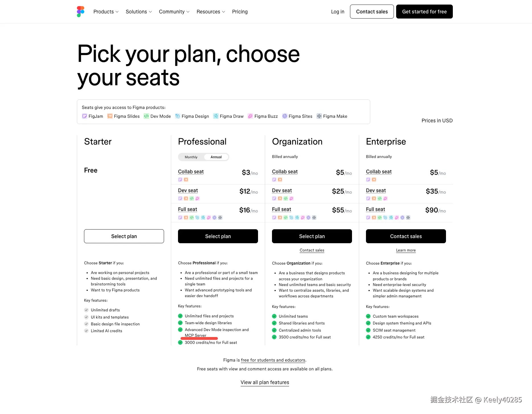
Task: Click the Figma Sites product icon
Action: 285,116
